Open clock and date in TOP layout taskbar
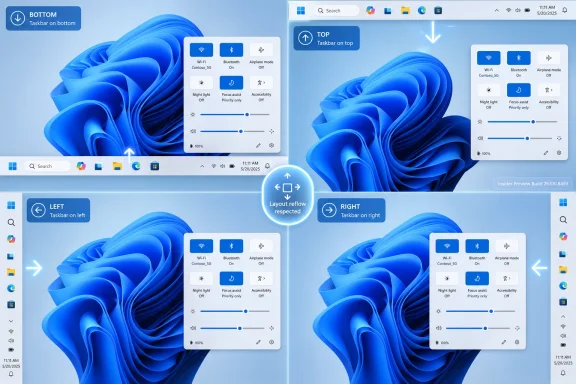This screenshot has width=576, height=384. tap(547, 10)
